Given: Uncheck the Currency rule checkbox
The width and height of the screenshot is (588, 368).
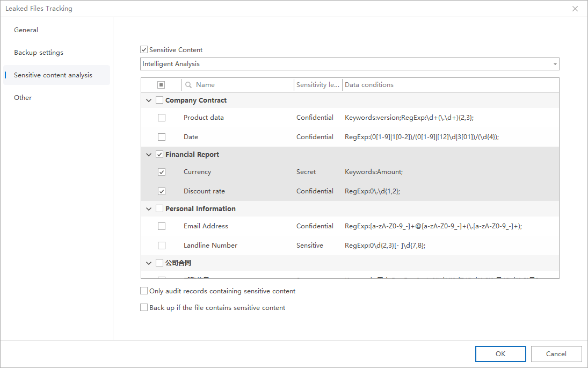Looking at the screenshot, I should click(x=162, y=172).
